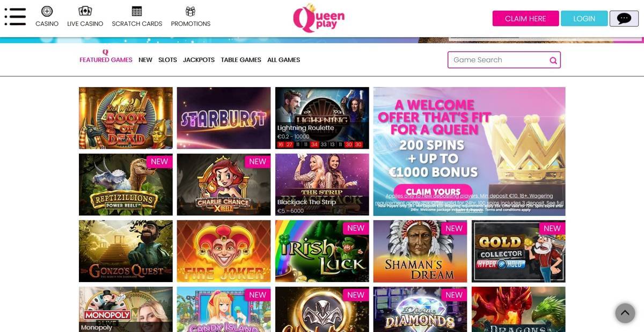Click the search magnifier icon

553,60
